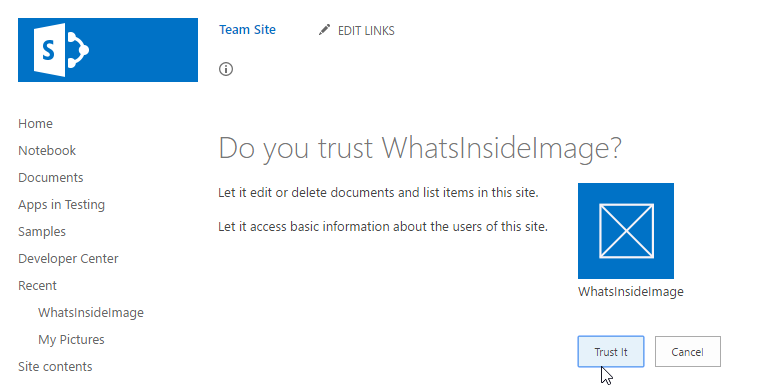Open the Samples navigation link
Viewport: 766px width, 385px height.
[42, 232]
